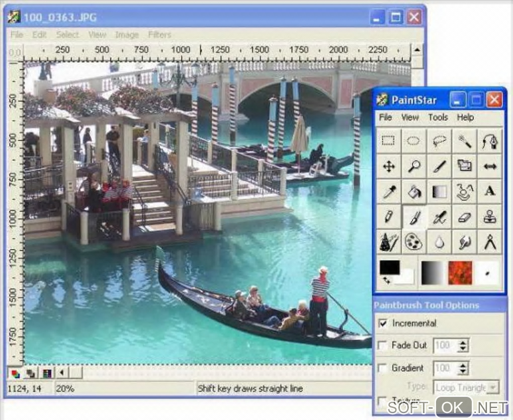Screen dimensions: 513x420
Task: Open Filters menu in image window
Action: click(x=159, y=34)
